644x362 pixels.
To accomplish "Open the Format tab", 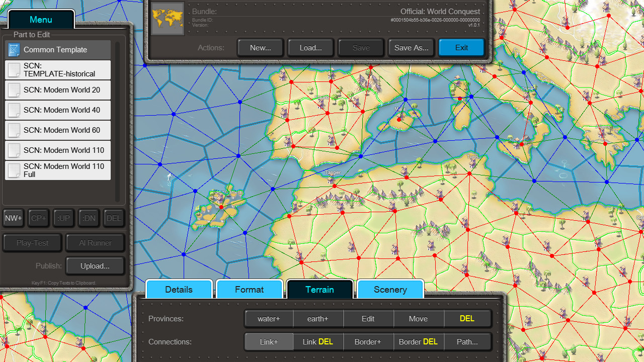I will click(249, 290).
